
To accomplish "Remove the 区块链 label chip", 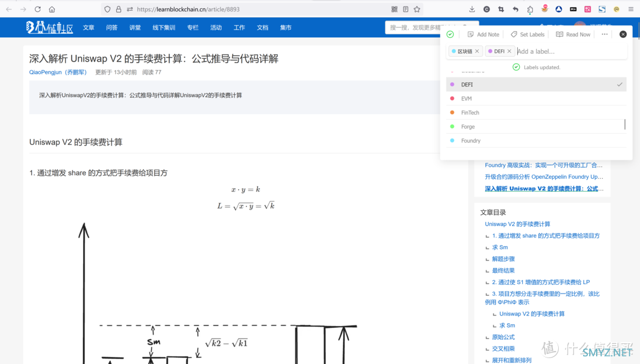I will click(476, 51).
